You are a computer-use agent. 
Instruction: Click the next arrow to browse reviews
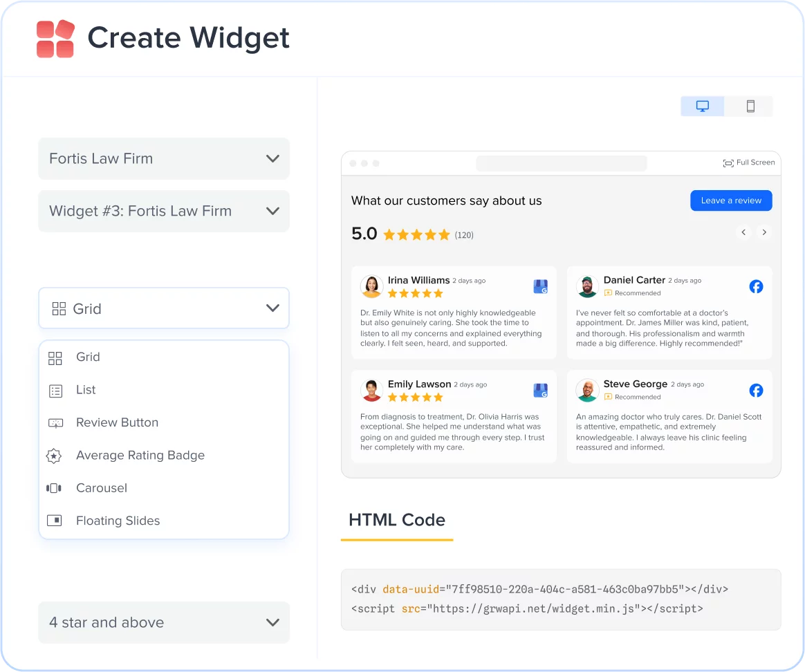(764, 232)
